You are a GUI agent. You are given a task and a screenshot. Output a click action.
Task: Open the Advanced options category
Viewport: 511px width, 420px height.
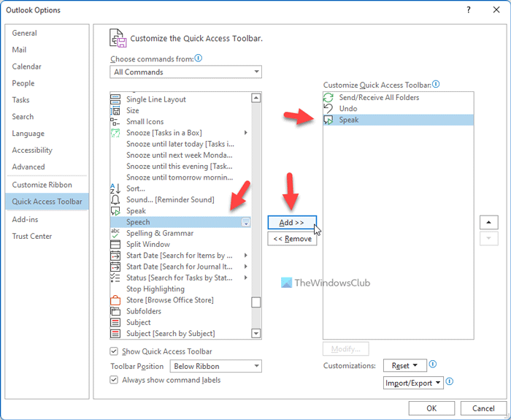coord(47,167)
